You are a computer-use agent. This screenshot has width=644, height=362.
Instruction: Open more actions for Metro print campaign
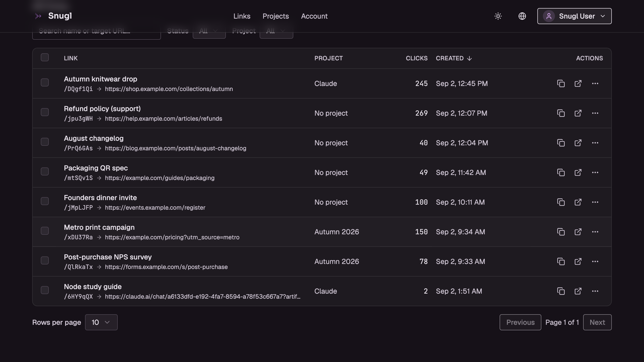coord(595,232)
